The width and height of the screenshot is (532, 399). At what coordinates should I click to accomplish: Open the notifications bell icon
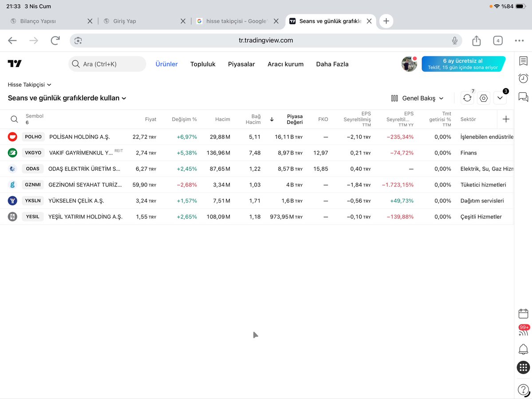(523, 349)
